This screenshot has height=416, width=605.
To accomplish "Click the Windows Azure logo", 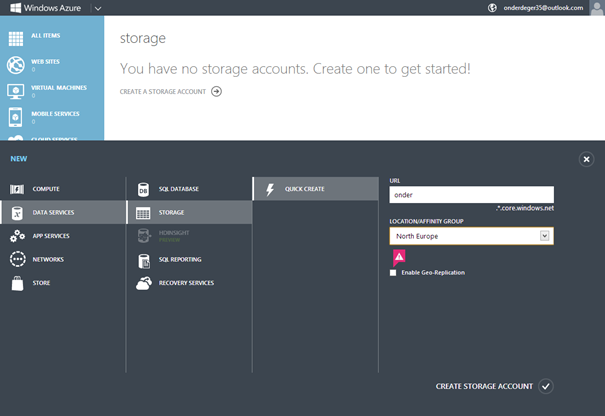I will pyautogui.click(x=46, y=8).
